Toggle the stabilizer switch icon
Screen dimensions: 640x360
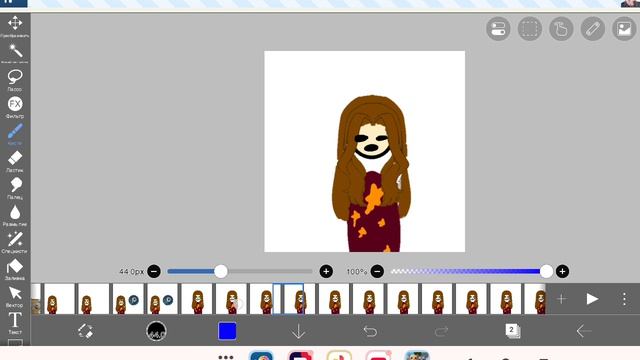pos(498,29)
